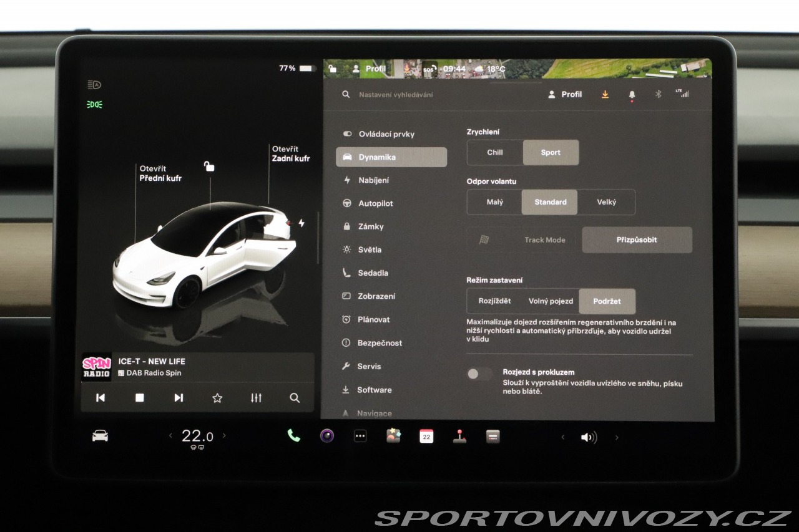Search media with magnifier icon

[295, 398]
